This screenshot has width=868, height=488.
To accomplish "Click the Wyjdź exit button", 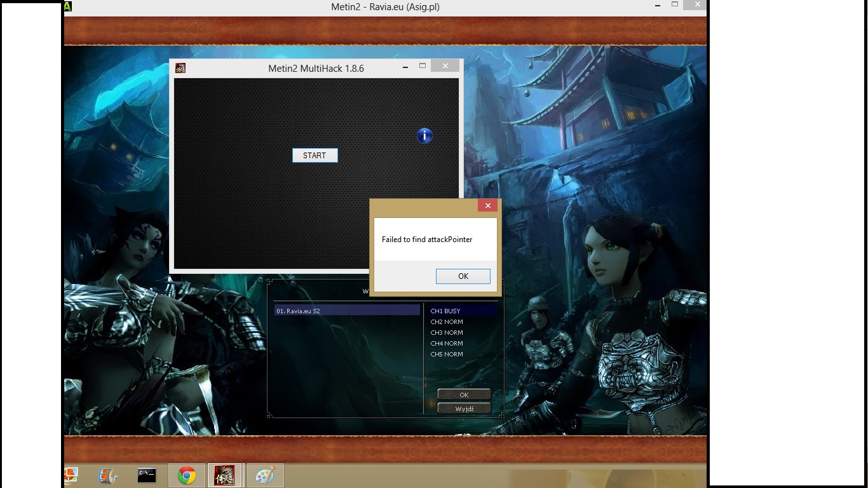I will coord(464,409).
